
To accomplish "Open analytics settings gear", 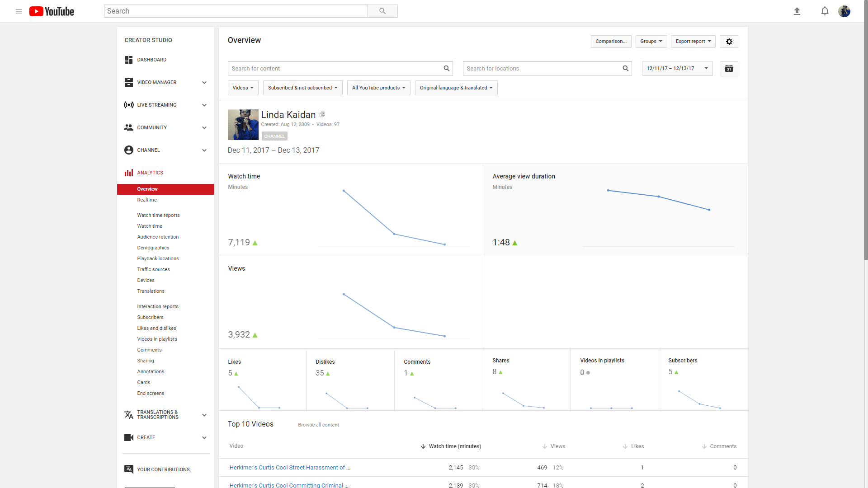I will (729, 42).
